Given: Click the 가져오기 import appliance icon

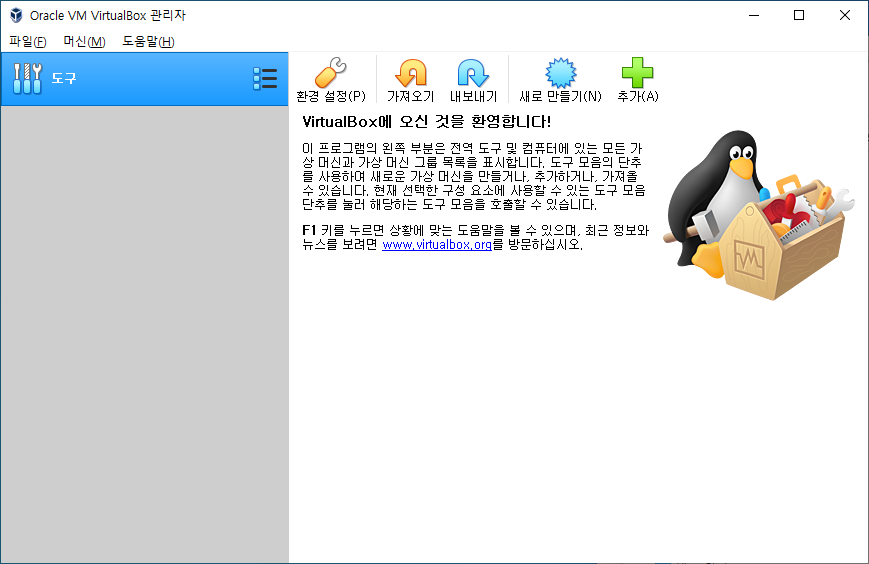Looking at the screenshot, I should pyautogui.click(x=410, y=80).
